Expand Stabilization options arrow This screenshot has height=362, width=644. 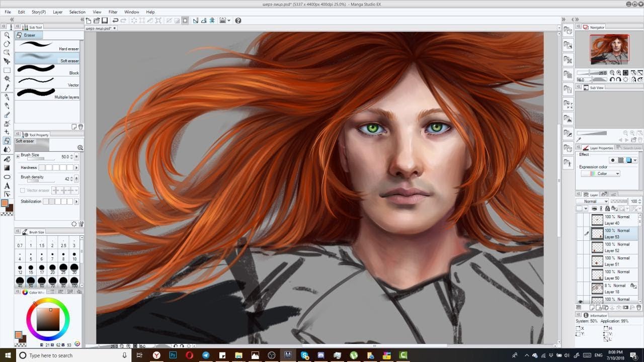(76, 202)
